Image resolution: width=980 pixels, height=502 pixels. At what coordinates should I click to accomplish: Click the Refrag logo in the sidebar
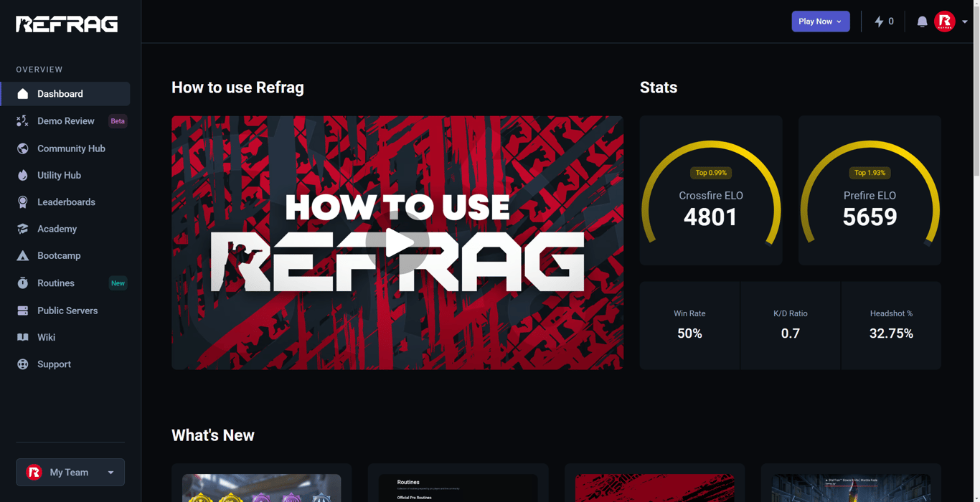tap(67, 24)
